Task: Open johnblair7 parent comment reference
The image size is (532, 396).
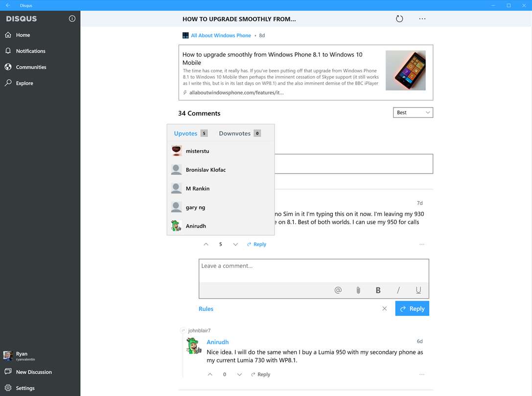Action: tap(199, 330)
